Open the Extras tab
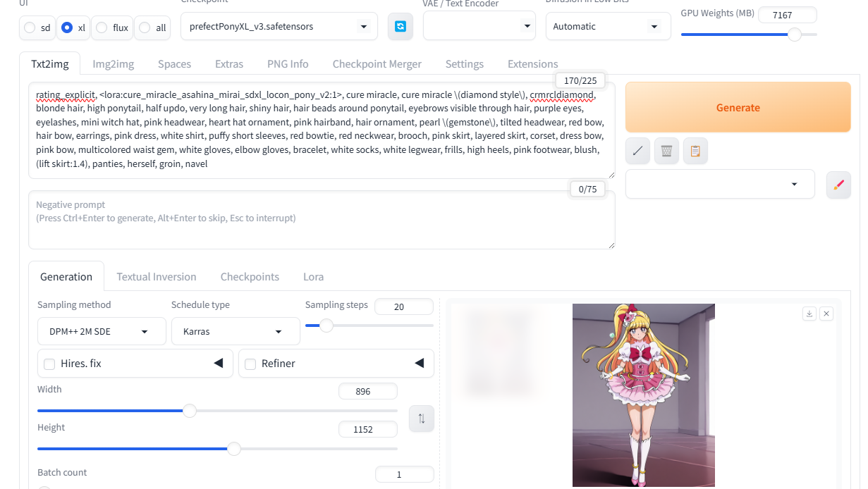 (x=229, y=64)
